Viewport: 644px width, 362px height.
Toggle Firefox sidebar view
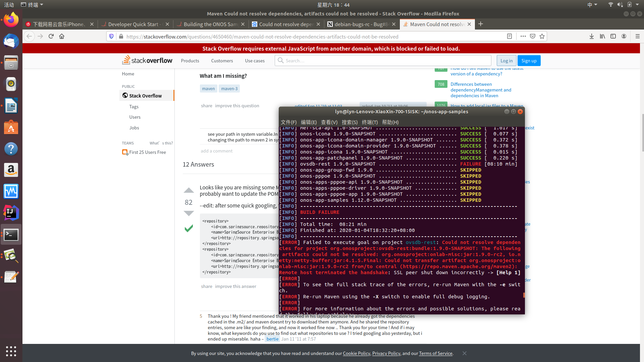(x=613, y=36)
